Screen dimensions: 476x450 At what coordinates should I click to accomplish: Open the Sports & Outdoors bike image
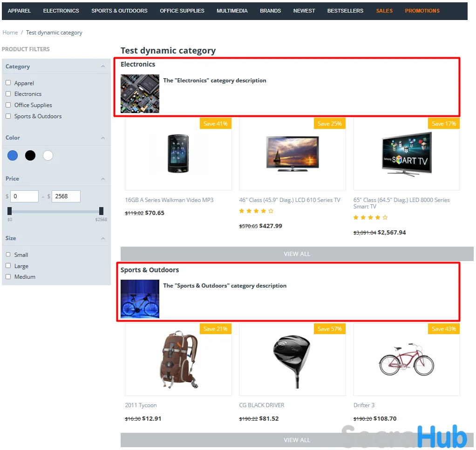point(140,299)
